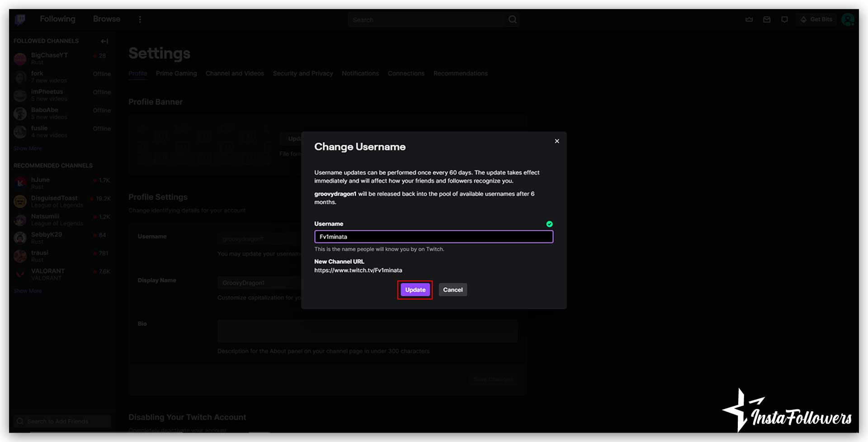Open the whispers chat icon

tap(784, 19)
